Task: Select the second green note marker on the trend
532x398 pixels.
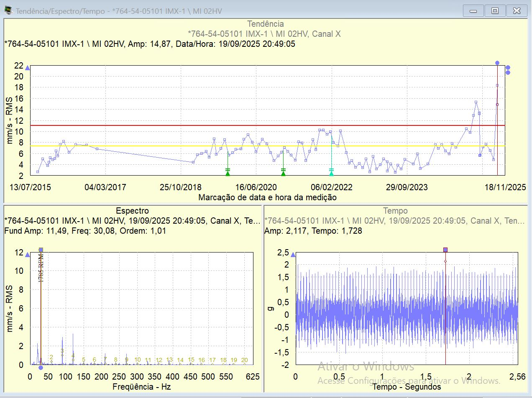Action: click(283, 172)
